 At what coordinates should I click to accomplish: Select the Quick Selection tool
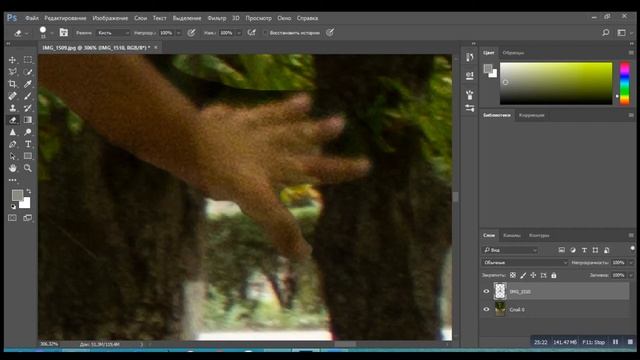pyautogui.click(x=28, y=72)
